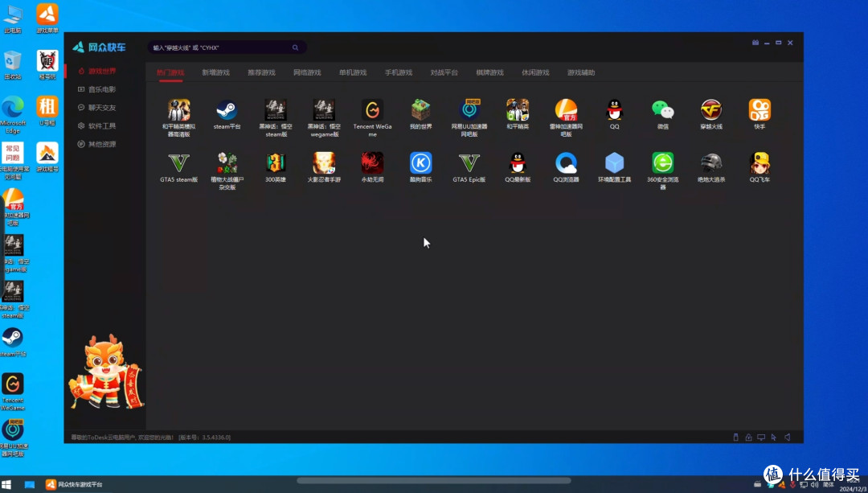Launch the 和平精英 game icon

tap(518, 110)
